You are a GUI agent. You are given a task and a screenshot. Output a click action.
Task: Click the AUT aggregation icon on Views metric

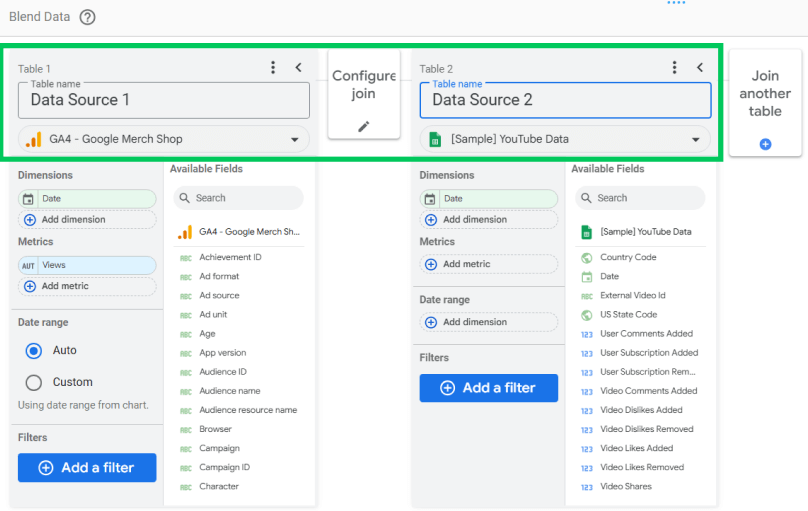coord(29,265)
